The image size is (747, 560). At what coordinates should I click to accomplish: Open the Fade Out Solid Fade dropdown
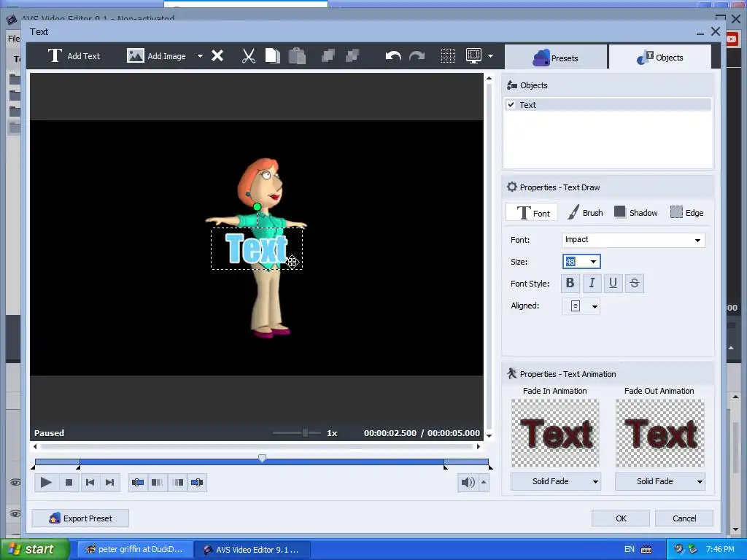click(659, 481)
